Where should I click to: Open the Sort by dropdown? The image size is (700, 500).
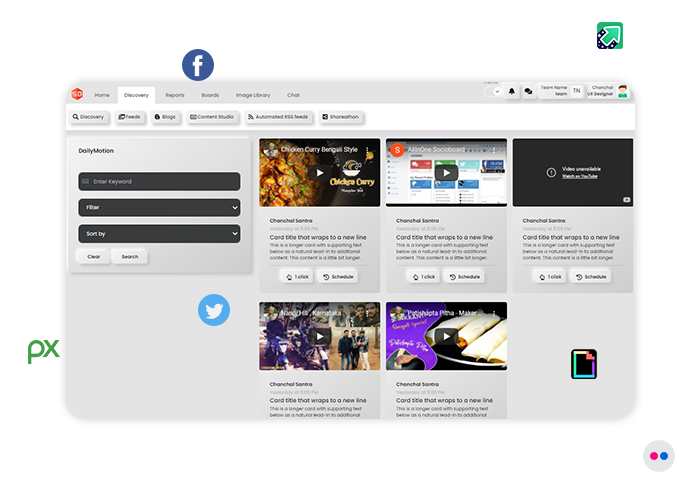[159, 233]
